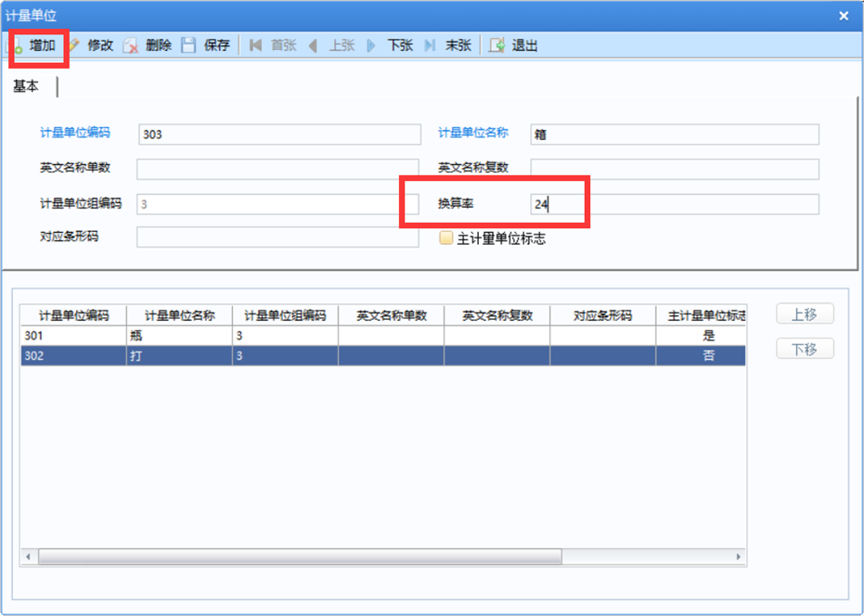
Task: Select the table row with code 301
Action: [x=383, y=336]
